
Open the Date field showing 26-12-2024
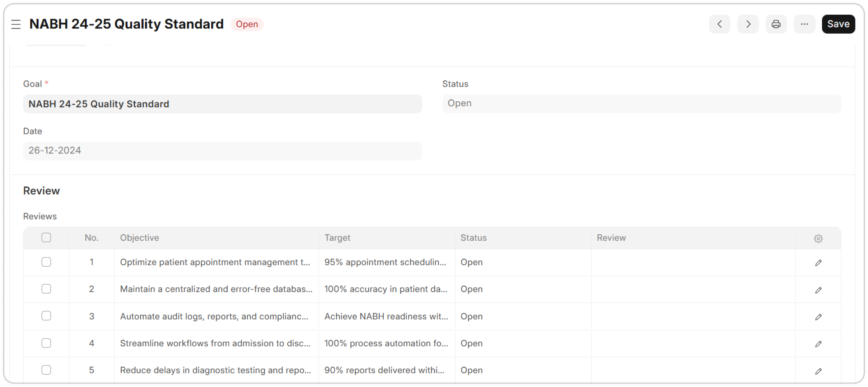[x=222, y=151]
